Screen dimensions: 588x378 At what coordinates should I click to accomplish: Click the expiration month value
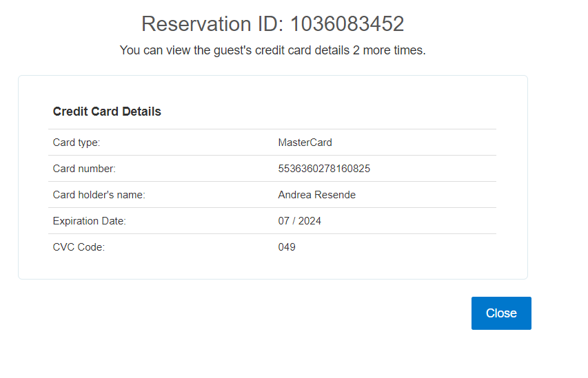284,221
